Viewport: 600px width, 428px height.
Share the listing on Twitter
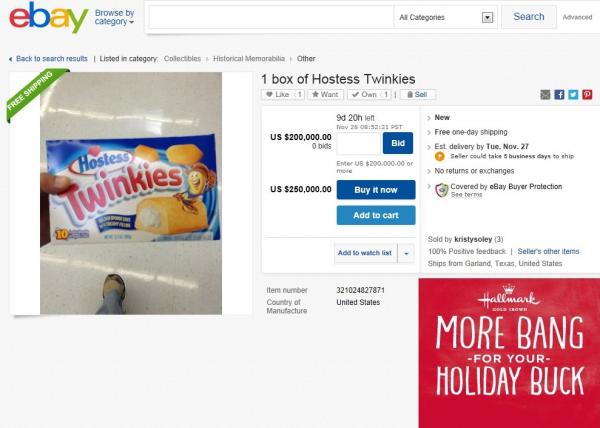tap(574, 95)
